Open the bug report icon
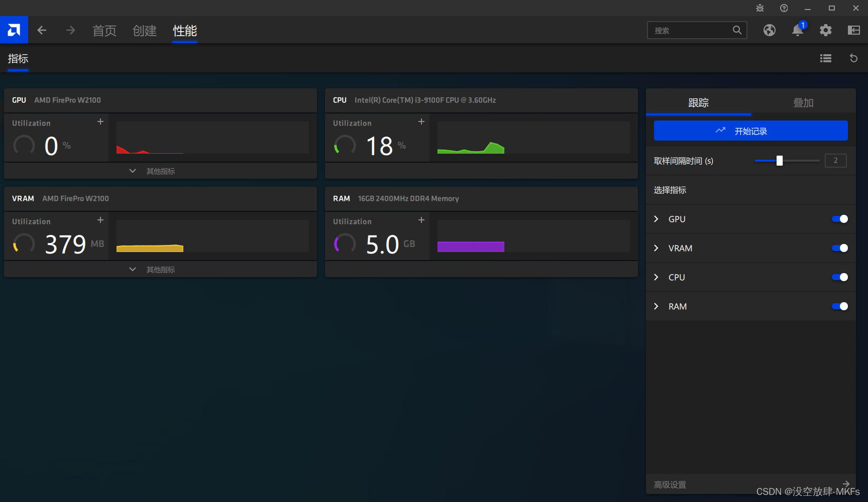Screen dimensions: 868x502 pos(759,8)
